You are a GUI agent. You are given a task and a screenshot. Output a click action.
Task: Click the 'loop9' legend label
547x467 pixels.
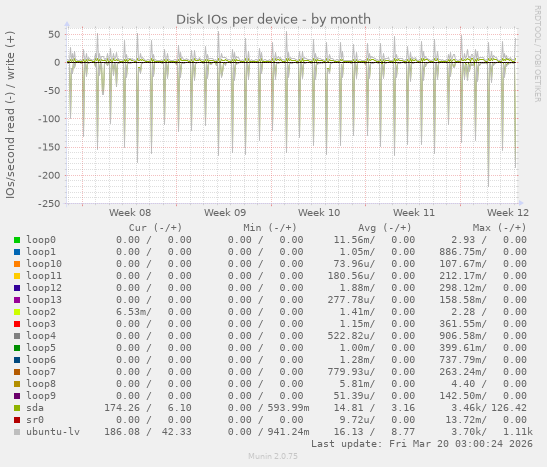pos(41,396)
